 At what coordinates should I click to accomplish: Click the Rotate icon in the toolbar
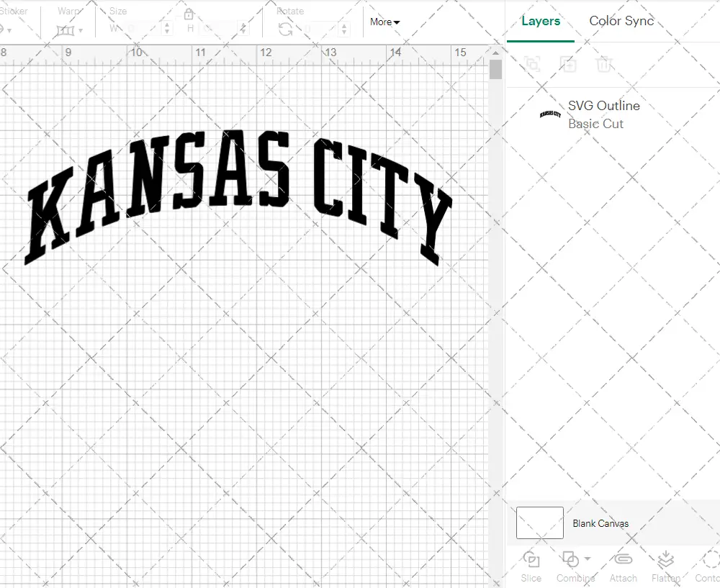pos(286,29)
